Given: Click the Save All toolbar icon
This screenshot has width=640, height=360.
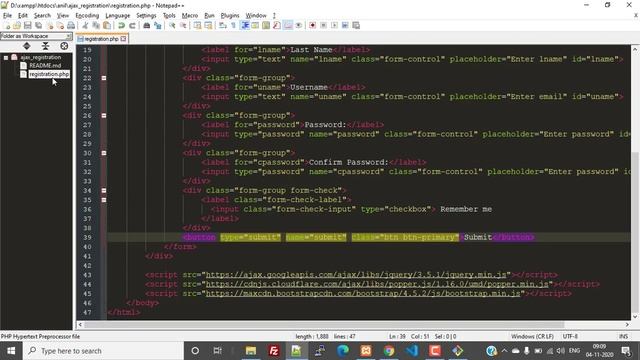Looking at the screenshot, I should pos(38,25).
